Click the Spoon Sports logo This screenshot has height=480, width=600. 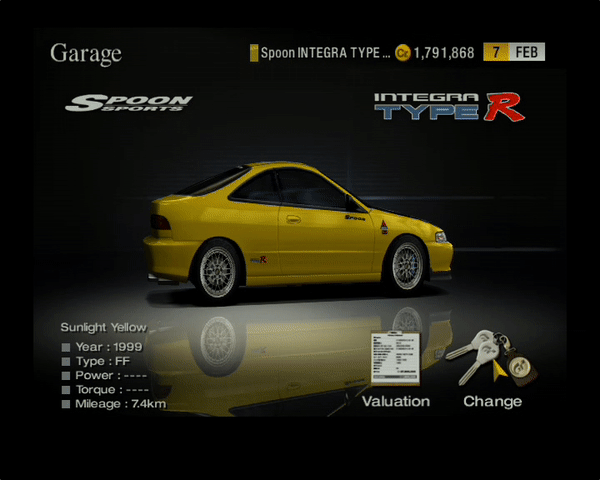(129, 103)
